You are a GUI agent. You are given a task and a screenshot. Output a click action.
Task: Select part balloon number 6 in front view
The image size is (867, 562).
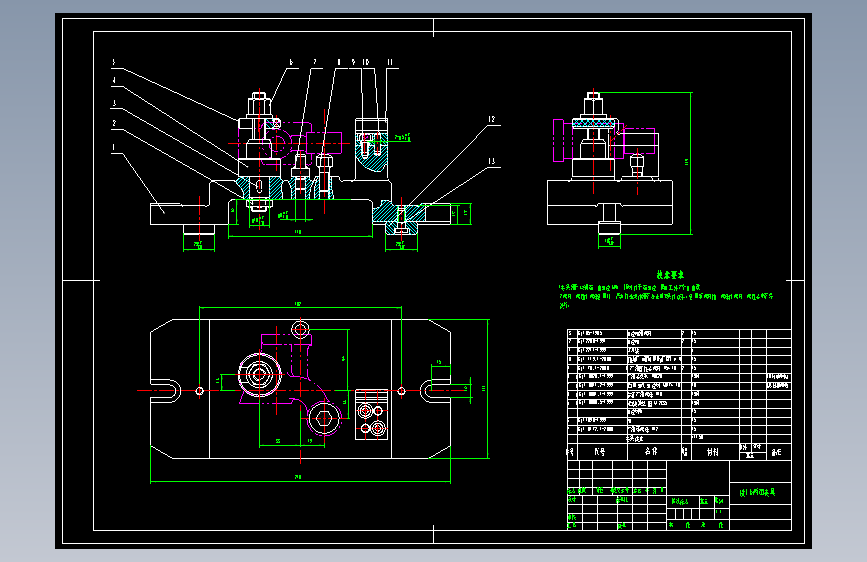291,63
